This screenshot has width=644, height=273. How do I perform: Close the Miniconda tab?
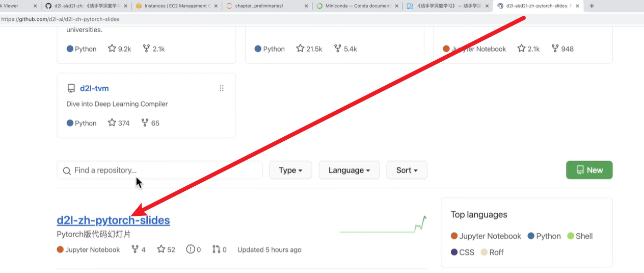pos(397,6)
